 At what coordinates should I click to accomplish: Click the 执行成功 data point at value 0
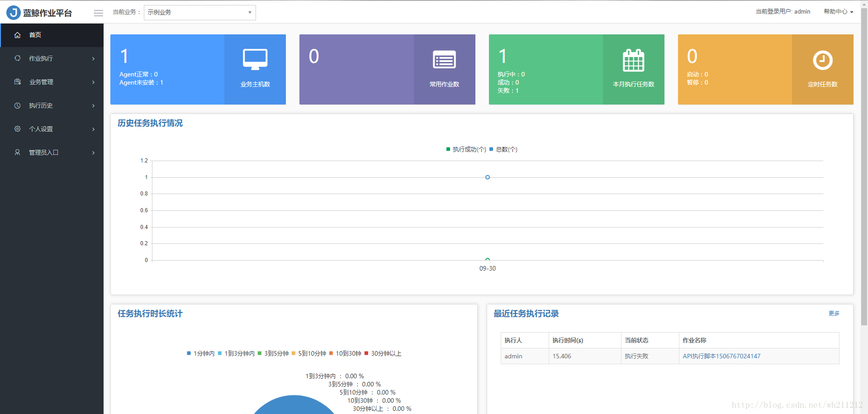click(x=488, y=260)
